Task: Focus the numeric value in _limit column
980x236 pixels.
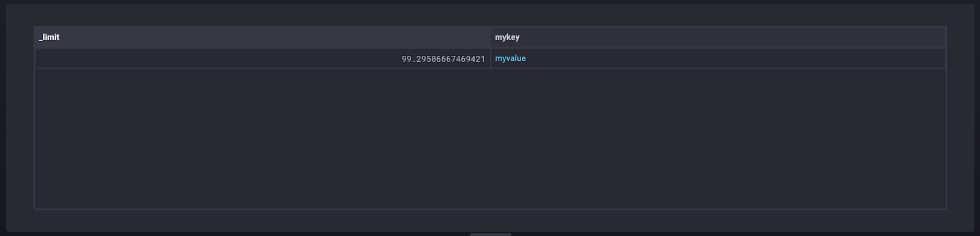Action: (x=443, y=59)
